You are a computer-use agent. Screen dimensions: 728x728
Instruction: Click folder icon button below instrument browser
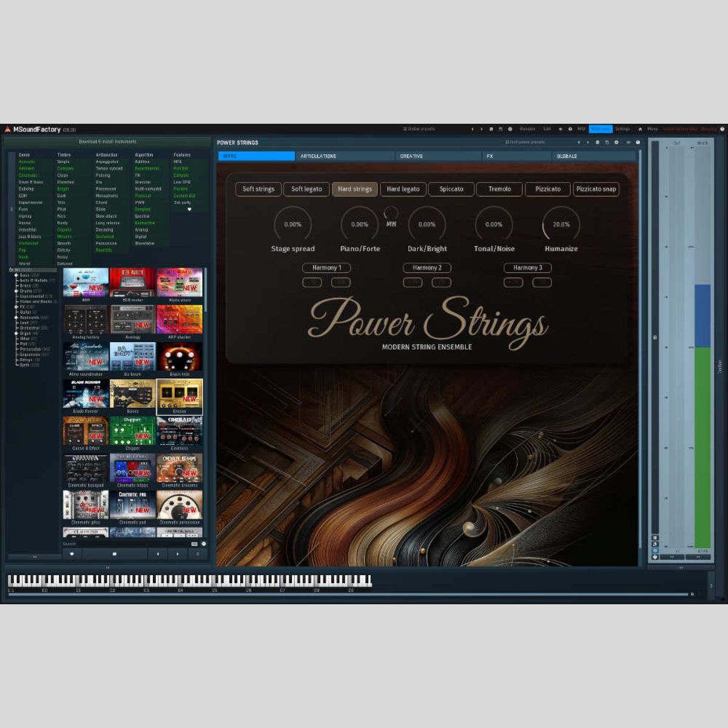[115, 554]
